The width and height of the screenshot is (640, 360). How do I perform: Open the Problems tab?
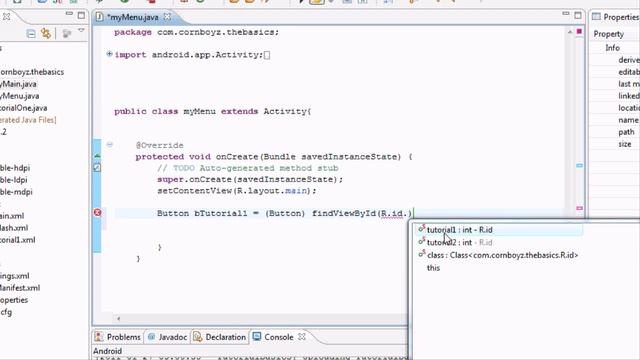click(x=118, y=337)
